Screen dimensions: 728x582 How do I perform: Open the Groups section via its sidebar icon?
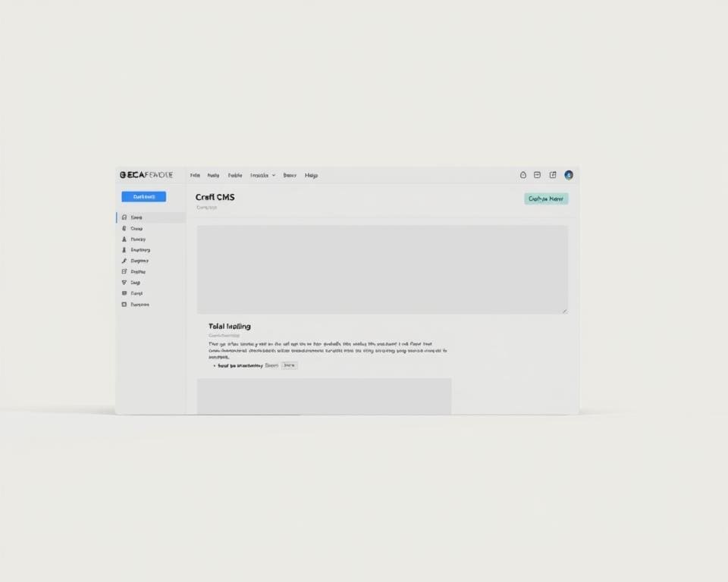pyautogui.click(x=124, y=228)
